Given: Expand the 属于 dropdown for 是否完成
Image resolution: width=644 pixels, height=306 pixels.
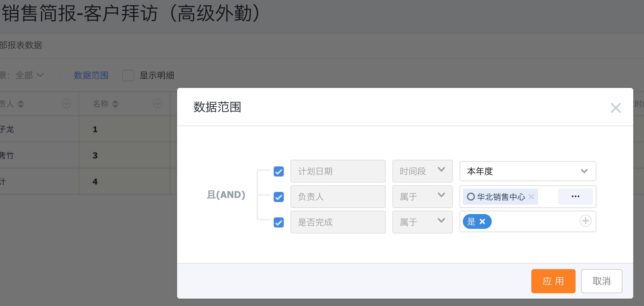Looking at the screenshot, I should 422,222.
